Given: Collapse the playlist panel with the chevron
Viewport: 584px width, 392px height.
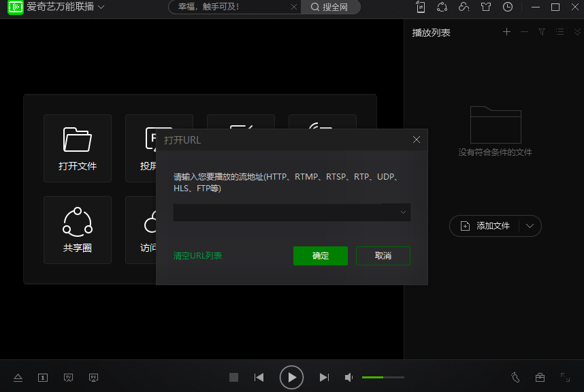Looking at the screenshot, I should 577,32.
